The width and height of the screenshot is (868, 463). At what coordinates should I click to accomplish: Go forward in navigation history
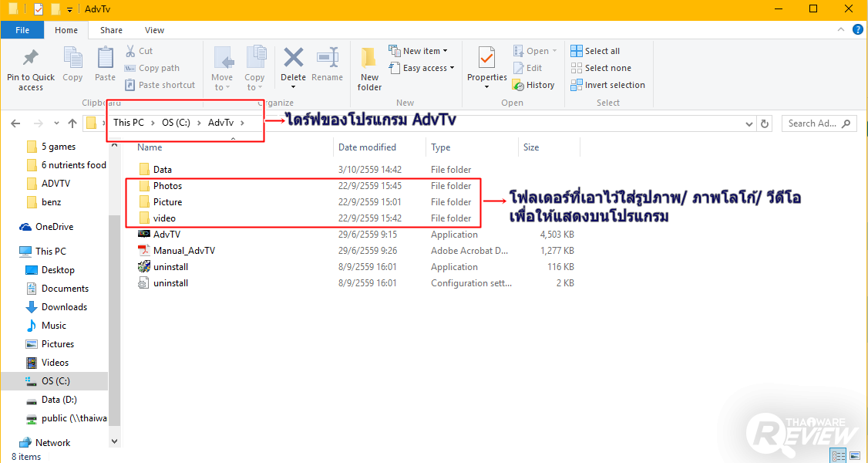click(x=38, y=123)
